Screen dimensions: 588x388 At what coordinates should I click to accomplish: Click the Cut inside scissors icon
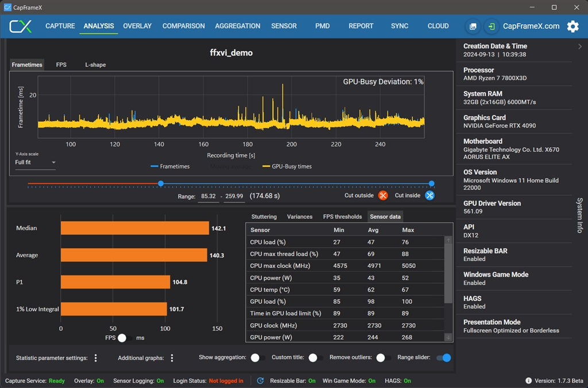[430, 195]
